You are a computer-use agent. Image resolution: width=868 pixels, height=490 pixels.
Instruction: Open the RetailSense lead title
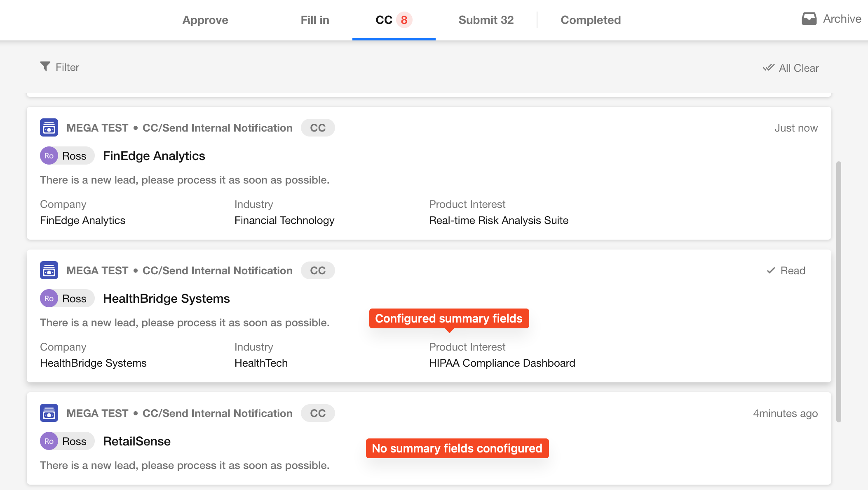tap(136, 441)
